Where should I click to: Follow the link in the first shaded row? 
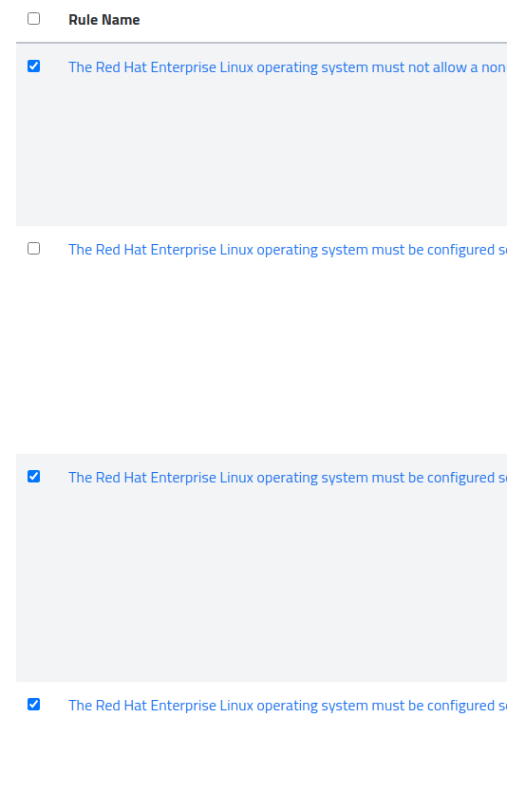point(288,67)
